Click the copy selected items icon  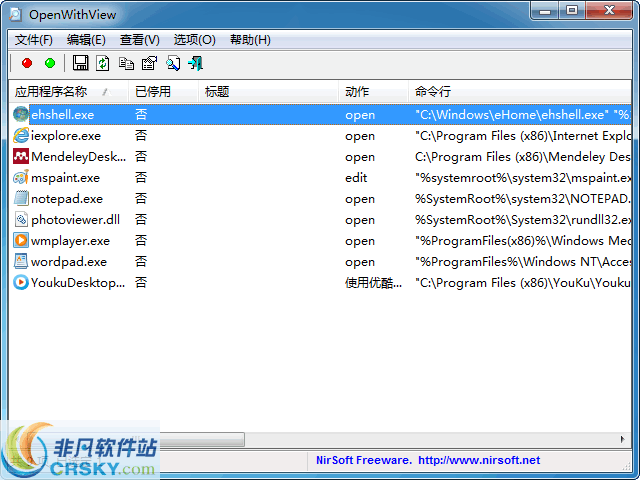click(126, 63)
